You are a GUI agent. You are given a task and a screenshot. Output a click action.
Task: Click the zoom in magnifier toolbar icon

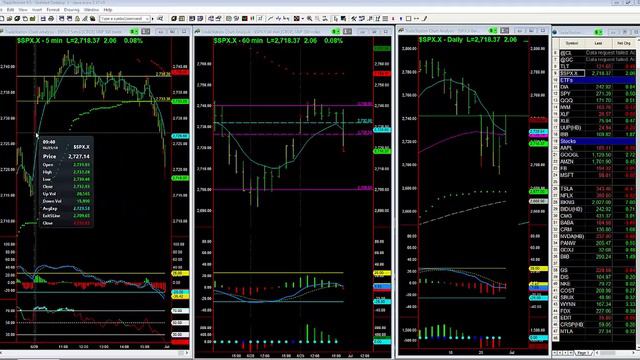tap(309, 18)
